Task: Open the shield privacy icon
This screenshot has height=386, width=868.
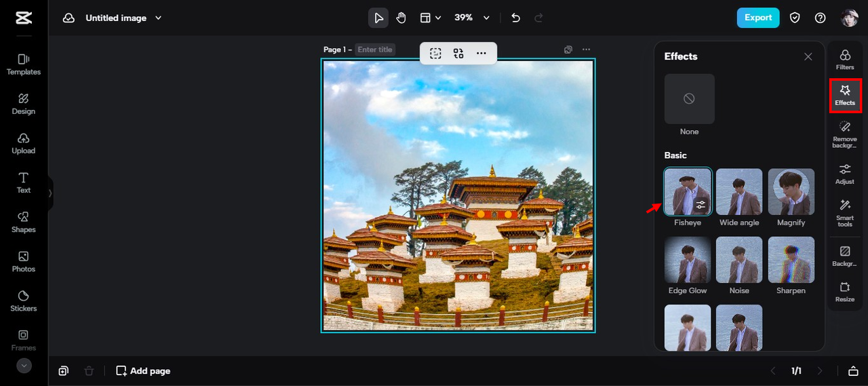Action: (795, 18)
